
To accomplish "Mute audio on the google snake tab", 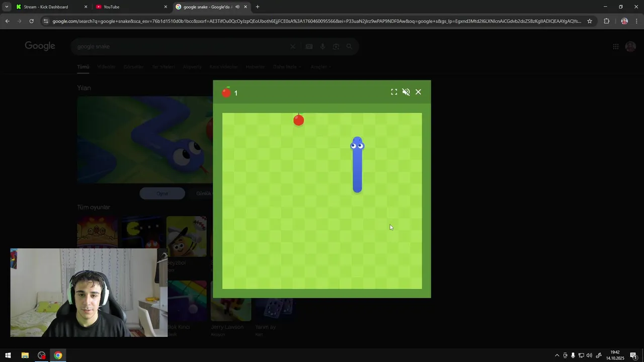I will [237, 7].
